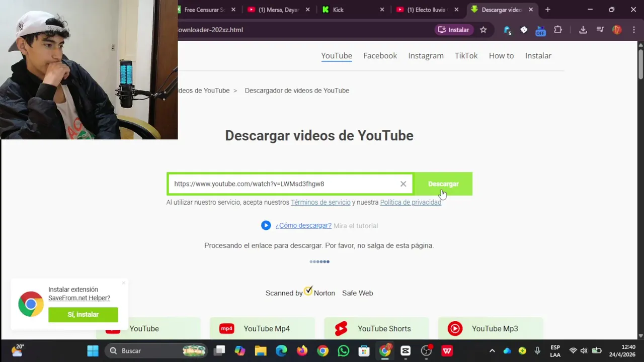Open the Política de privacidad link
Screen dimensions: 644x362
click(411, 202)
